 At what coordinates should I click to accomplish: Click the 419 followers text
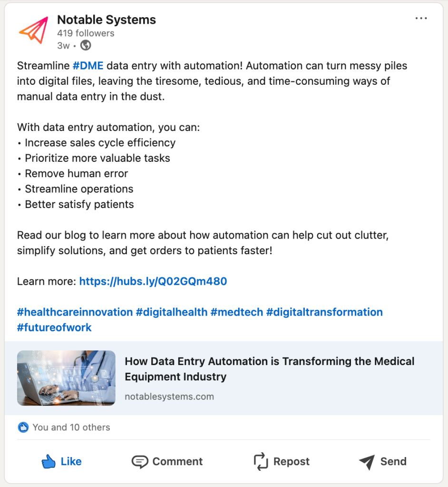(x=86, y=33)
